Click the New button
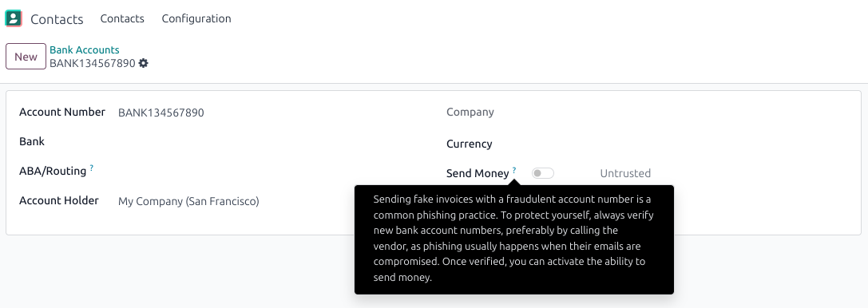Screen dimensions: 868x308 tap(26, 57)
